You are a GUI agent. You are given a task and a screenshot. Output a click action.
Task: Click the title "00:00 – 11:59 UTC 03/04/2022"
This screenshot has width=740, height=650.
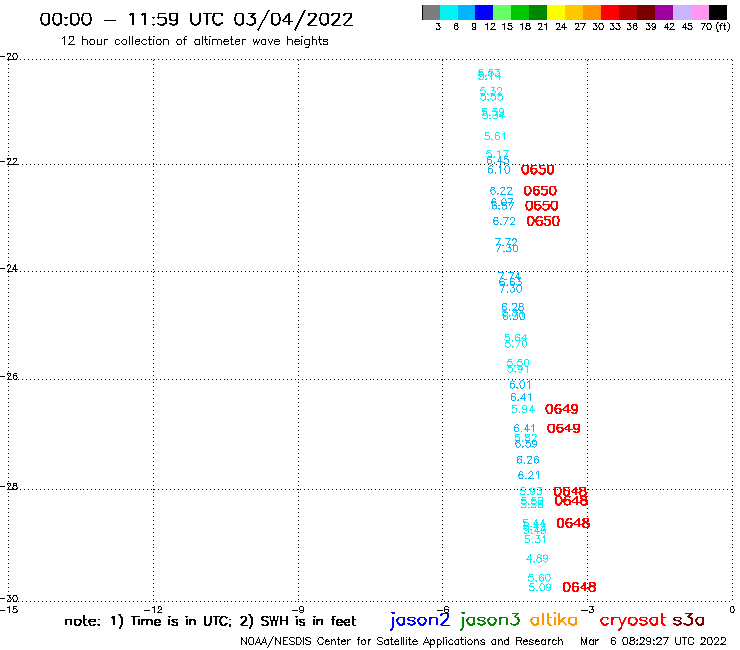(x=196, y=19)
